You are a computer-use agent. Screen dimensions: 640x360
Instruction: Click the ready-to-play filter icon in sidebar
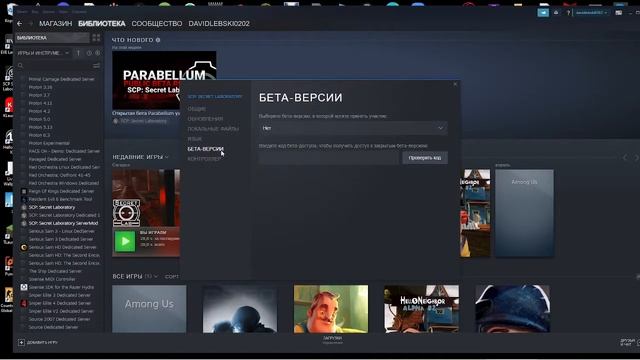pos(98,53)
